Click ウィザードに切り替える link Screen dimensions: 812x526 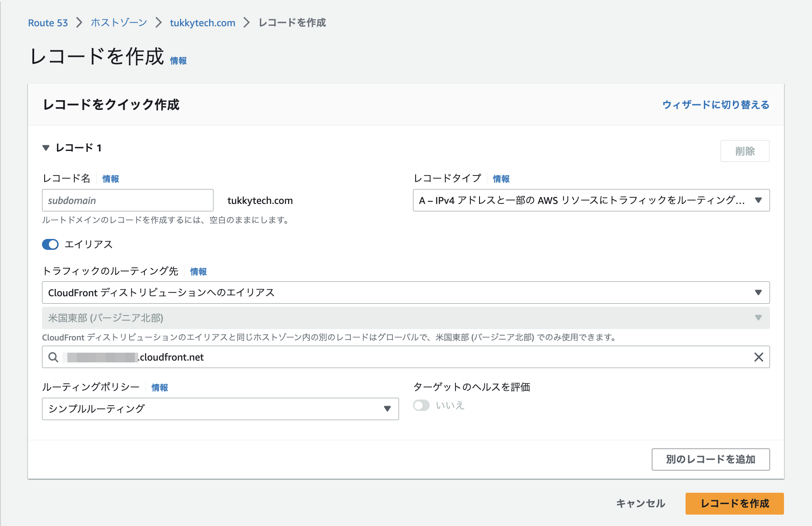tap(715, 105)
